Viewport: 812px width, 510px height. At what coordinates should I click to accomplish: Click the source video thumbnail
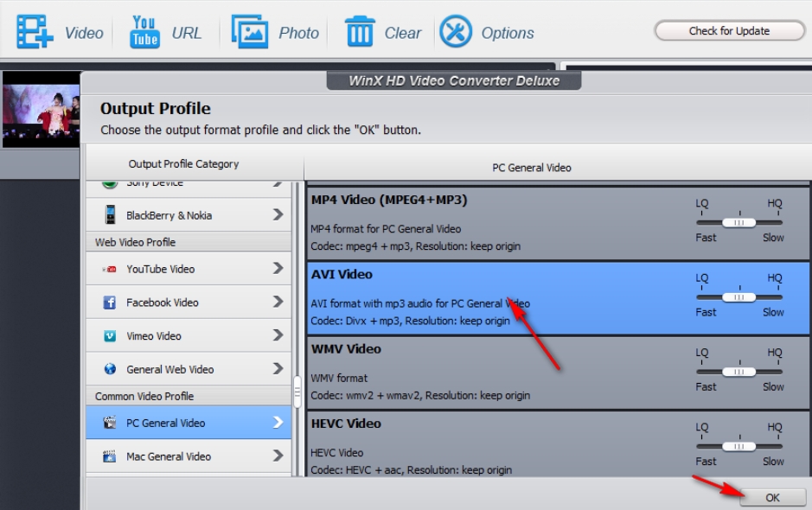(x=42, y=109)
